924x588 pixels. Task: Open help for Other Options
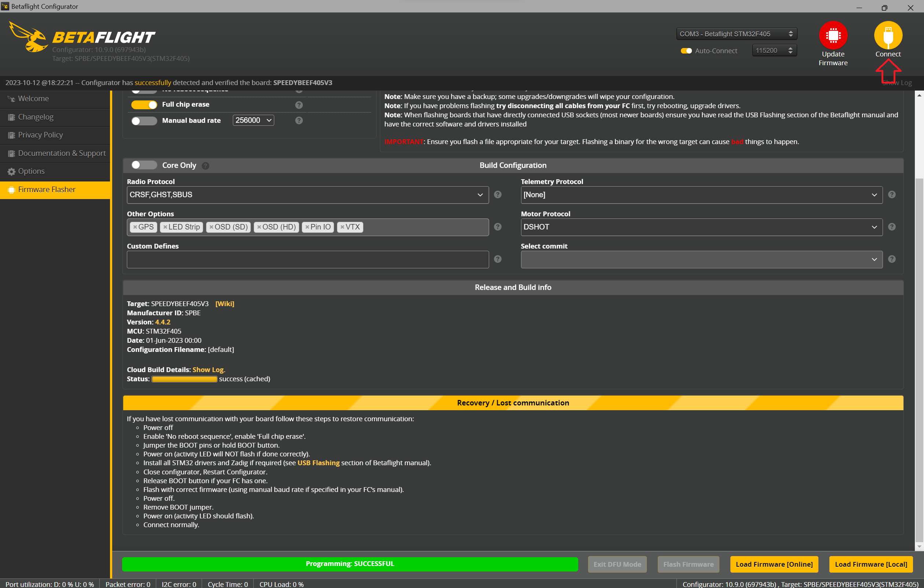point(497,227)
